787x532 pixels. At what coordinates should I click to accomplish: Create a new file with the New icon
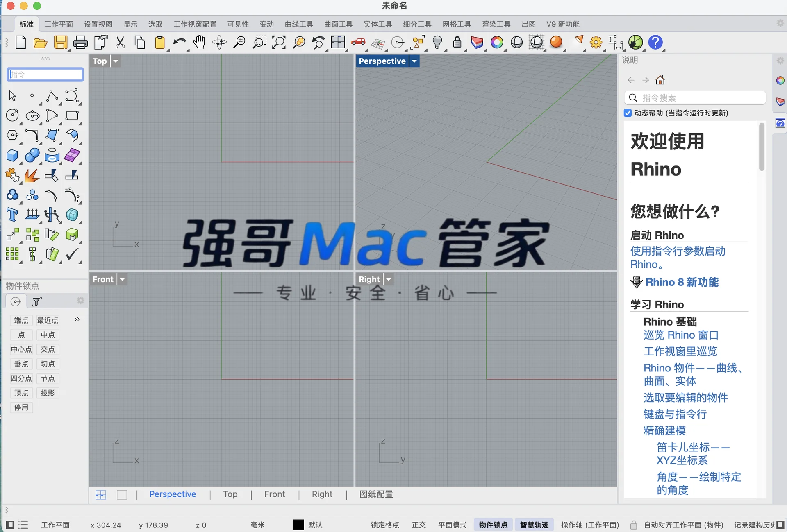(x=20, y=42)
